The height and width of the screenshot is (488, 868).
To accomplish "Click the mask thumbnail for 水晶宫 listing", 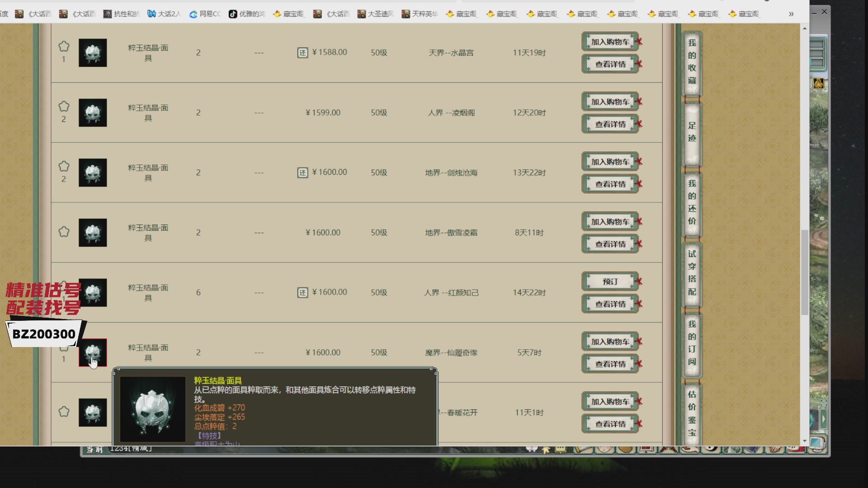I will coord(93,53).
